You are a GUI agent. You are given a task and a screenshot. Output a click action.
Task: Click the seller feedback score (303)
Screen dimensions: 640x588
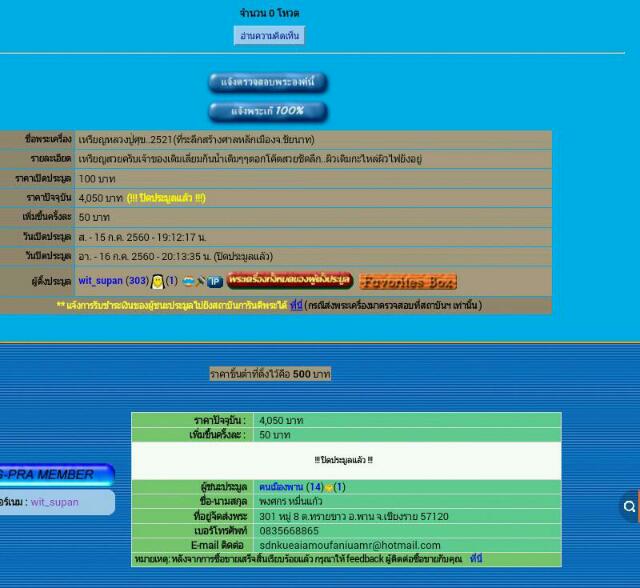(x=137, y=282)
